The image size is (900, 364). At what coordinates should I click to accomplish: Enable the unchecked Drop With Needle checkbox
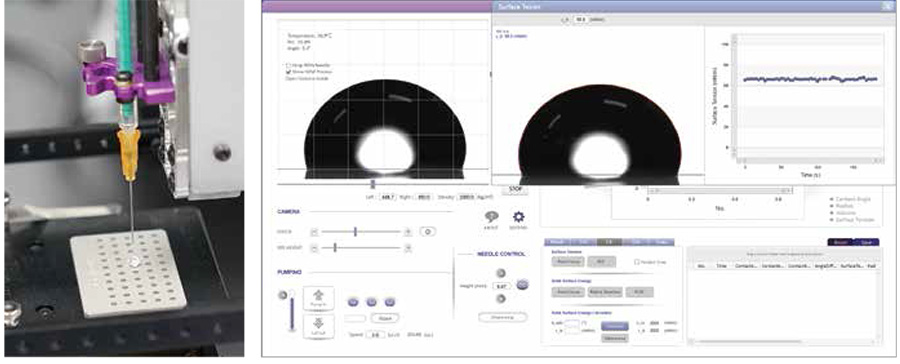pyautogui.click(x=289, y=65)
